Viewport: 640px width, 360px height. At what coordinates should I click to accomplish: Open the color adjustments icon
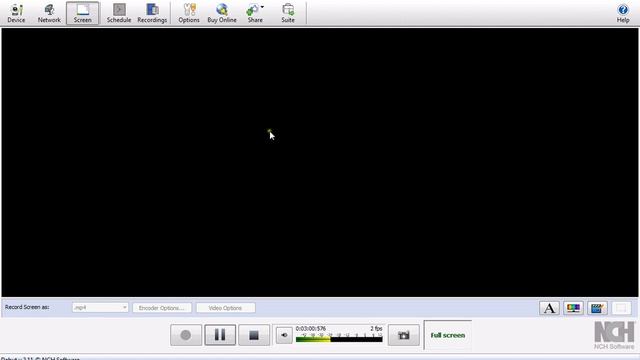573,308
